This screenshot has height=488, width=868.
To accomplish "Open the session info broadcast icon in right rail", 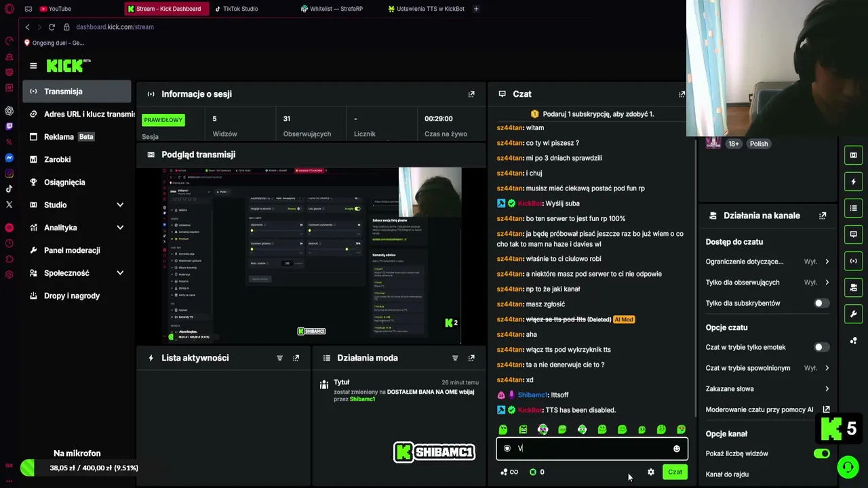I will 853,261.
